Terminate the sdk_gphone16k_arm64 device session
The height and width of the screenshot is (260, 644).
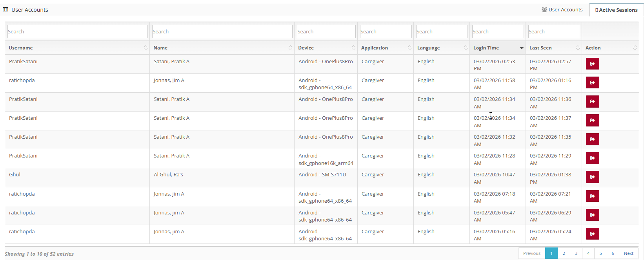pos(592,158)
